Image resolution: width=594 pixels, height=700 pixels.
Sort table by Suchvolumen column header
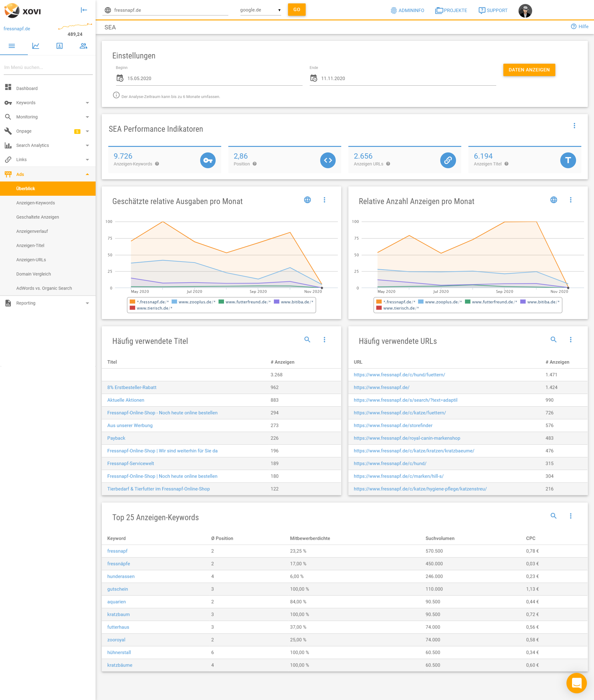click(440, 538)
